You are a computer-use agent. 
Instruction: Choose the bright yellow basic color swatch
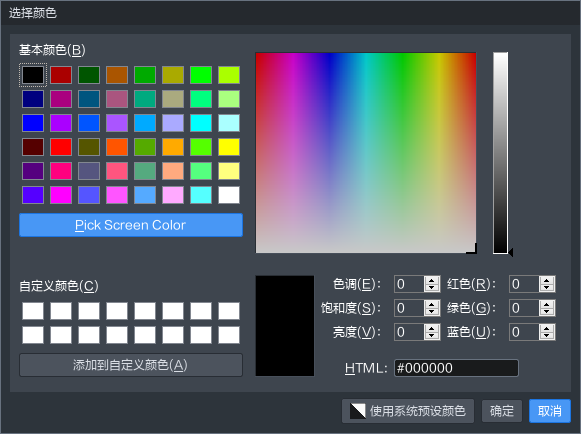coord(229,147)
